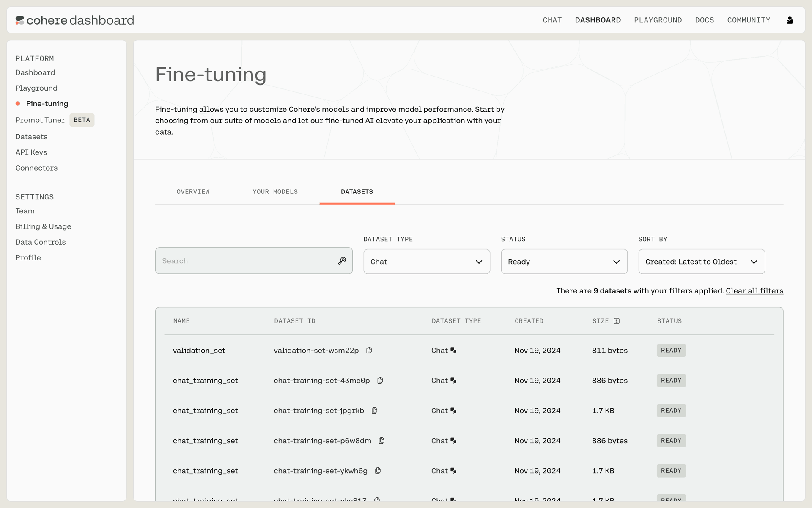812x508 pixels.
Task: Go to Playground in the sidebar
Action: coord(36,88)
